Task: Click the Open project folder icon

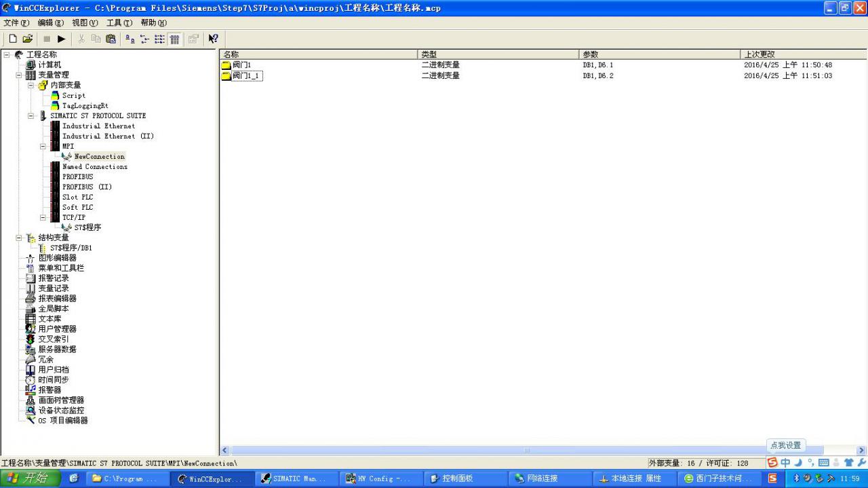Action: 28,39
